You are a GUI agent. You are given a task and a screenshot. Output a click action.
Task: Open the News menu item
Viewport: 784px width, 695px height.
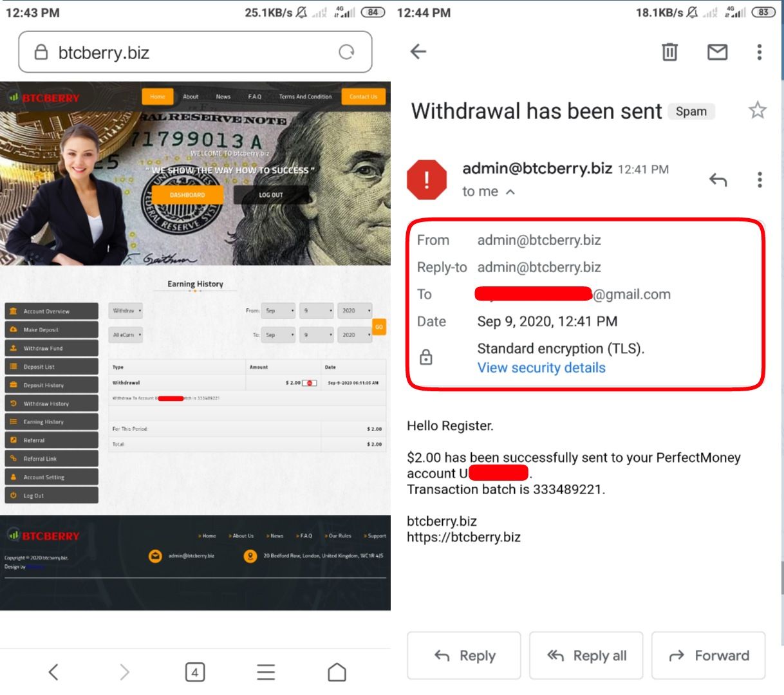tap(223, 97)
